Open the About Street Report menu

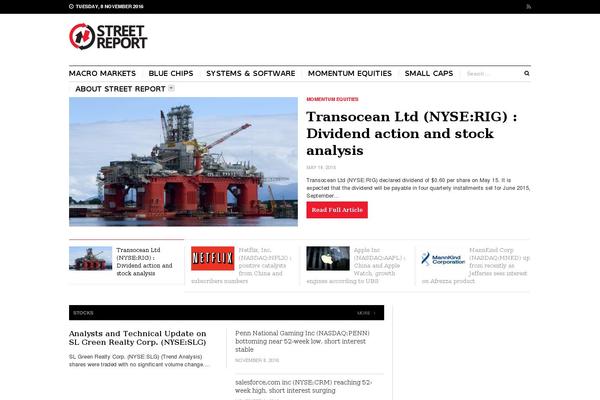point(120,89)
